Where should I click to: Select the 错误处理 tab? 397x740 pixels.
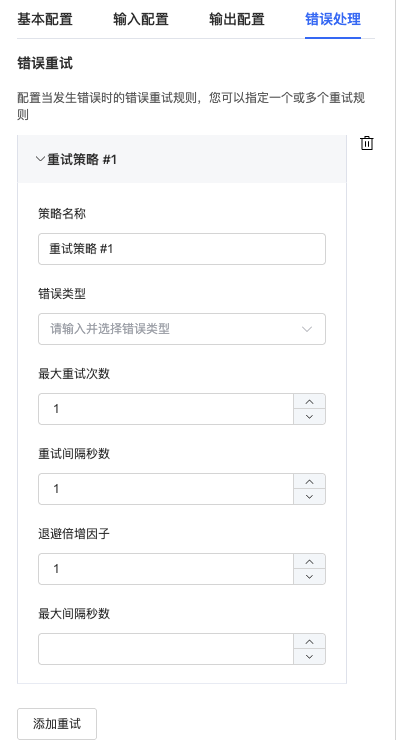(333, 19)
